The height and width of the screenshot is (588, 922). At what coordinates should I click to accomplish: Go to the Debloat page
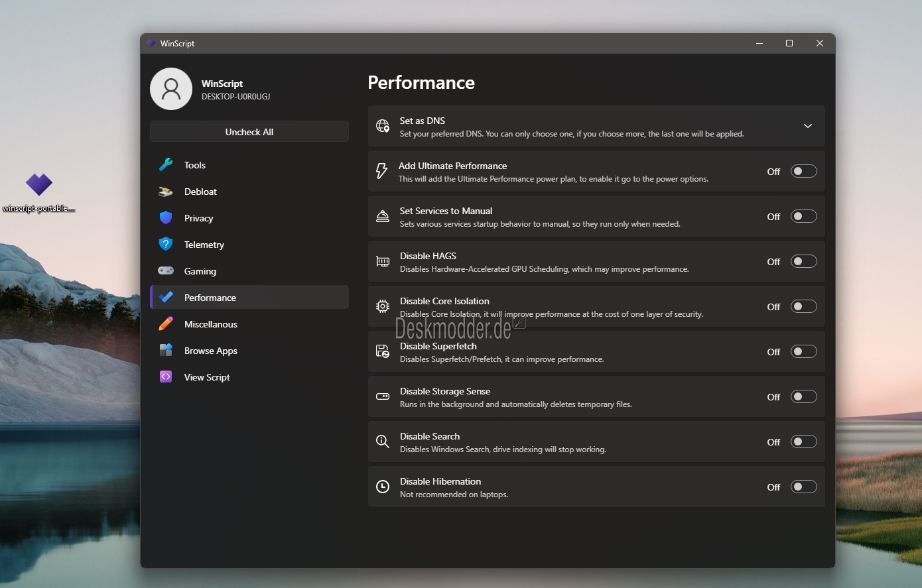[249, 192]
